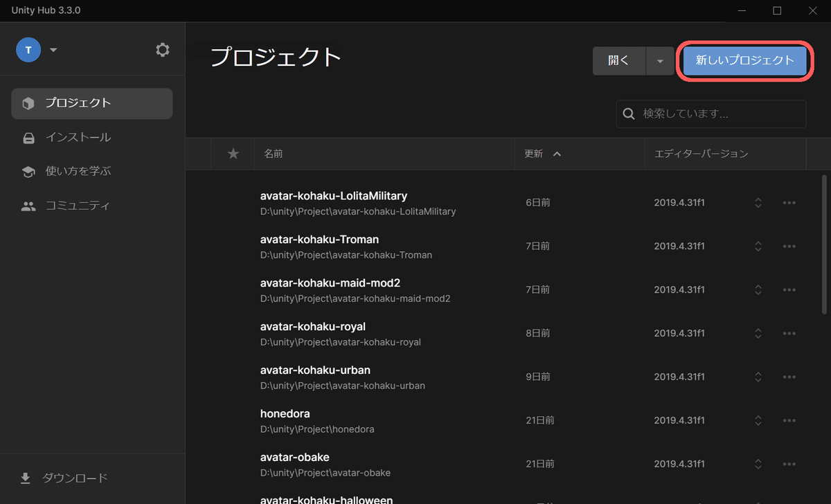
Task: Open more options for avatar-kohaku-urban
Action: [789, 377]
